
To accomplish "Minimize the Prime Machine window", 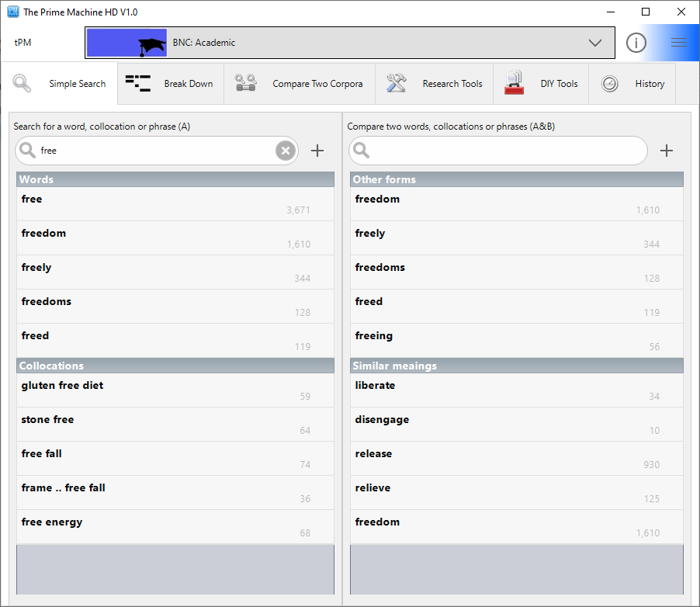I will click(x=611, y=12).
